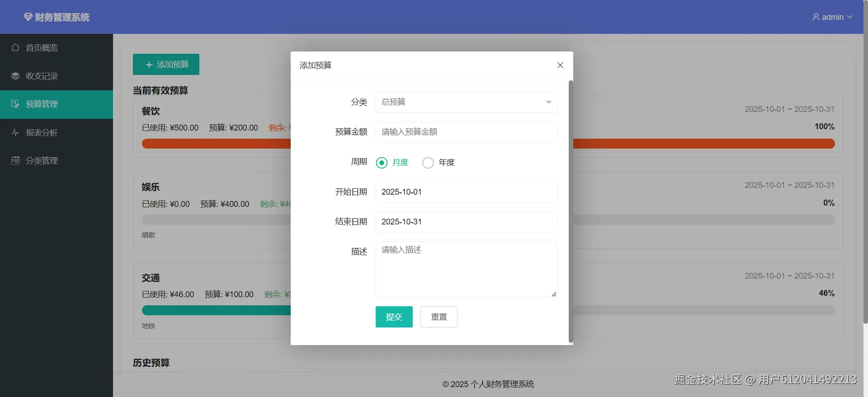Click the 当前有效预算 heading

click(x=160, y=90)
